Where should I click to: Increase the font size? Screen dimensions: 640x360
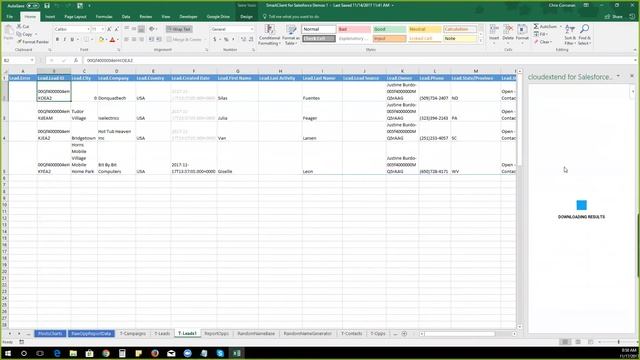(109, 29)
